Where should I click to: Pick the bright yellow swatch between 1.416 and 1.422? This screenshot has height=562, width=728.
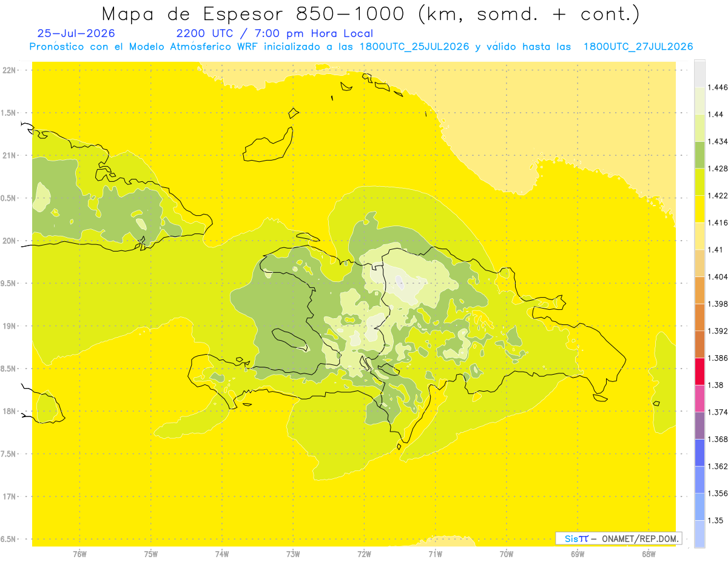pos(699,209)
